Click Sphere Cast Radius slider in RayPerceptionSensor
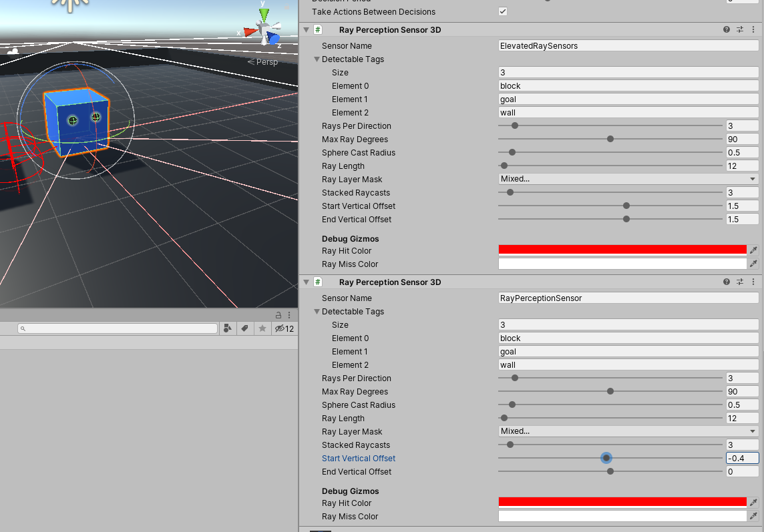This screenshot has height=532, width=764. pos(610,405)
